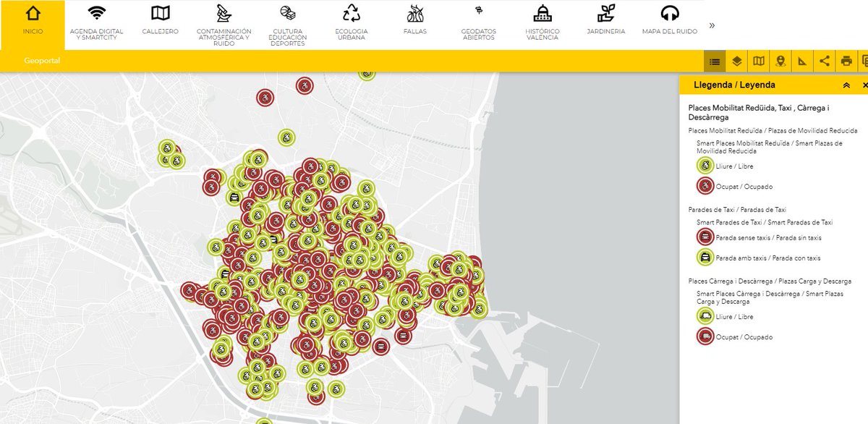Click 'Plazas de Movilidad Reducida' sublayer label
The height and width of the screenshot is (424, 868).
coord(773,131)
